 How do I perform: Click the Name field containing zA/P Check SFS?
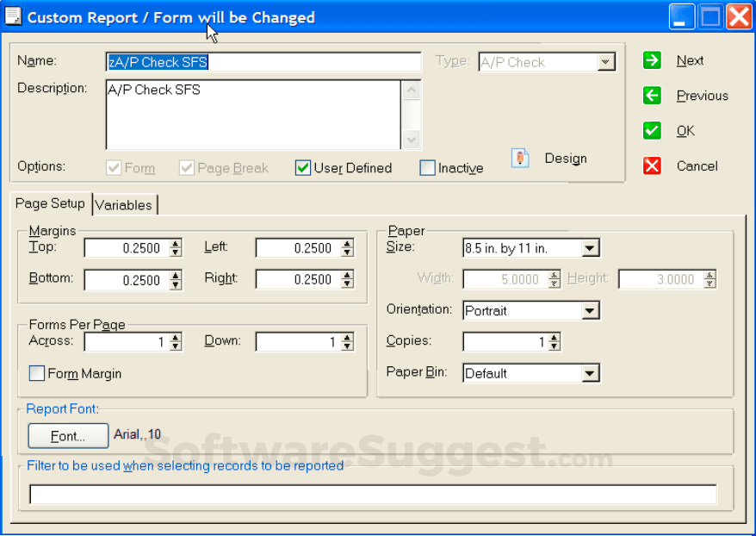(x=258, y=61)
